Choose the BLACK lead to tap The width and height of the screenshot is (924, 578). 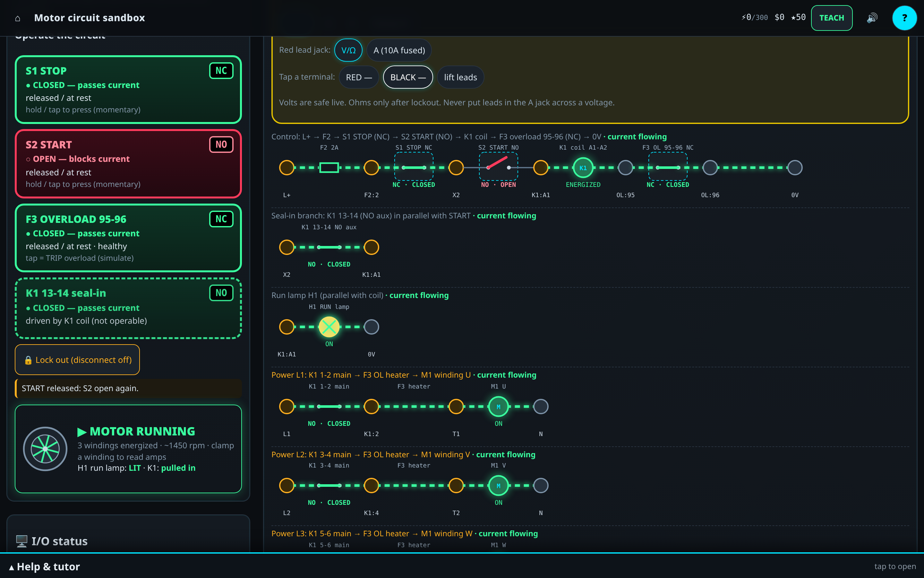(x=408, y=77)
